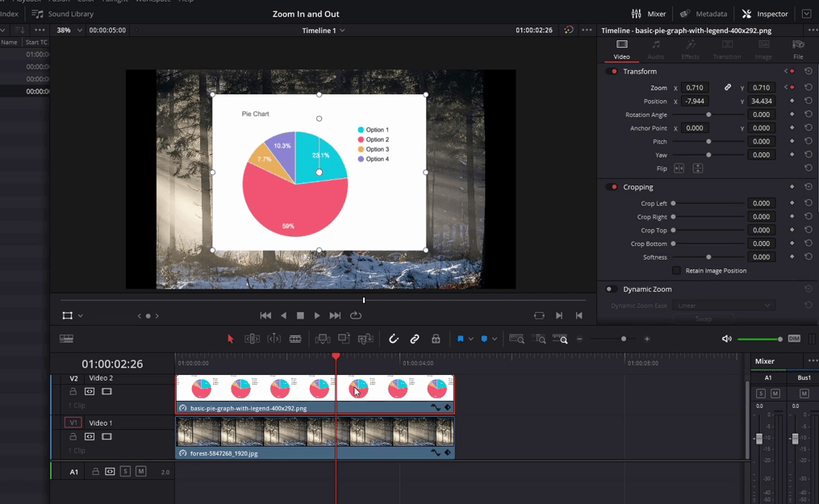The width and height of the screenshot is (819, 504).
Task: Adjust the Softness crop slider
Action: coord(708,257)
